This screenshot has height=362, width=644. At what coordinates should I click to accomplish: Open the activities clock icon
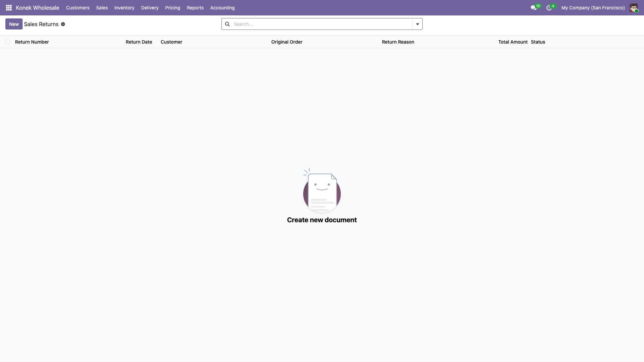pyautogui.click(x=549, y=8)
